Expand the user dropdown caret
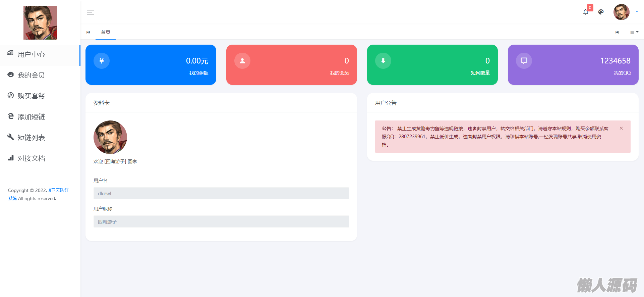This screenshot has height=297, width=644. 637,11
